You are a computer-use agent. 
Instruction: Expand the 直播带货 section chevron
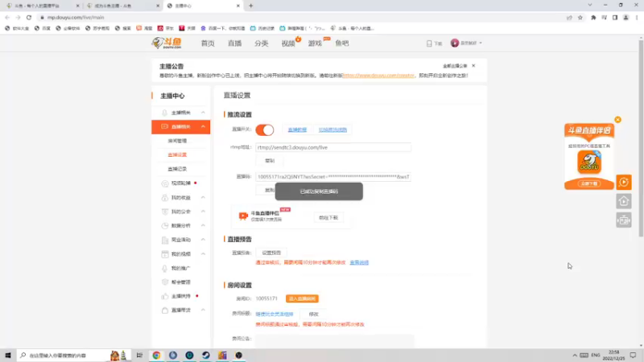[203, 310]
